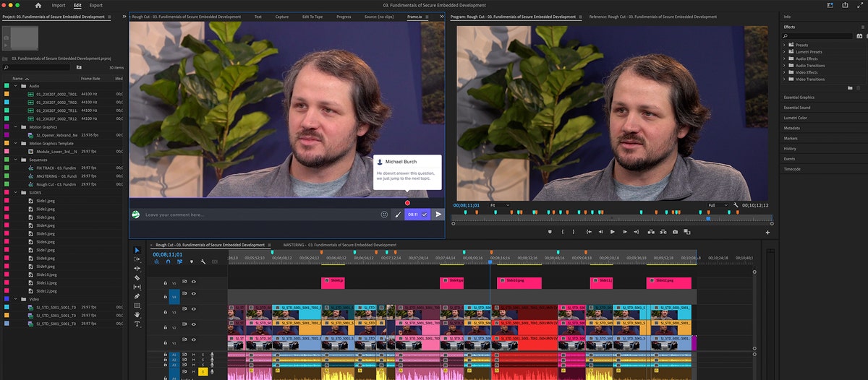Screen dimensions: 868x380
Task: Click the Lift button in Program monitor
Action: 650,232
